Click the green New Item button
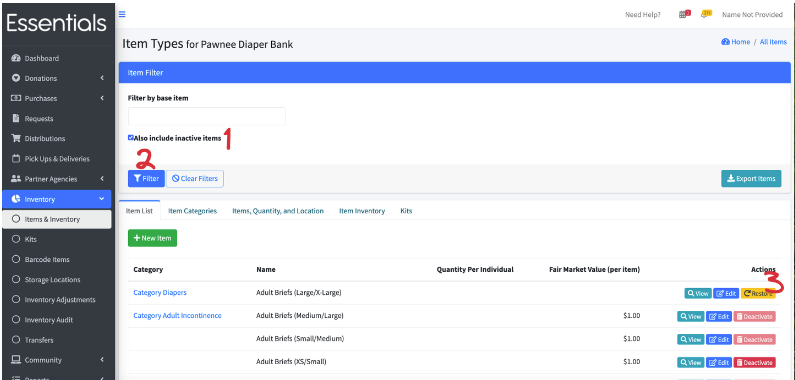Image resolution: width=795 pixels, height=380 pixels. 152,238
